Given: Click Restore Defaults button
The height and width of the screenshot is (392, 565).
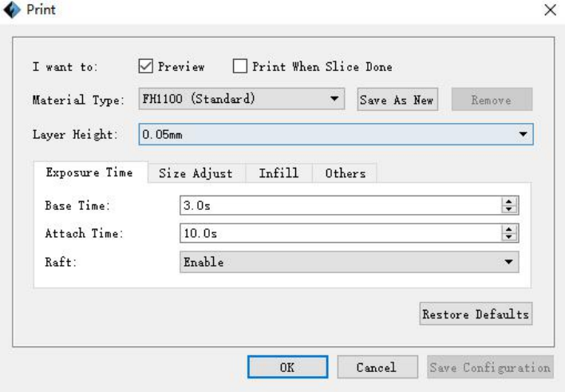Looking at the screenshot, I should coord(476,315).
